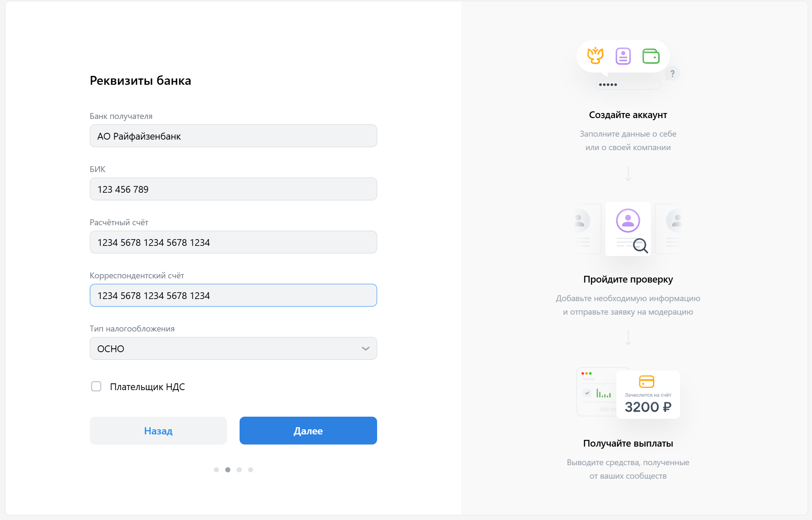Click the purple user profile circle icon

click(x=628, y=221)
